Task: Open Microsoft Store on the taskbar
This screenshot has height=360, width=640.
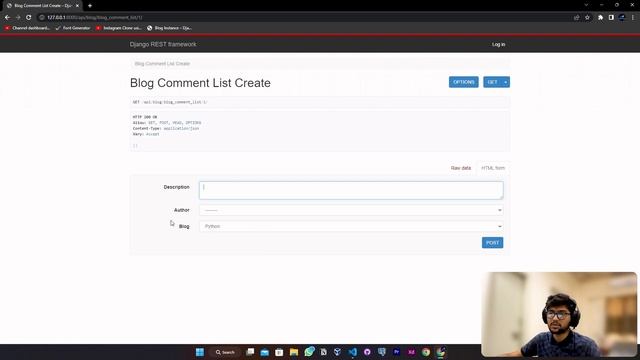Action: (x=279, y=352)
